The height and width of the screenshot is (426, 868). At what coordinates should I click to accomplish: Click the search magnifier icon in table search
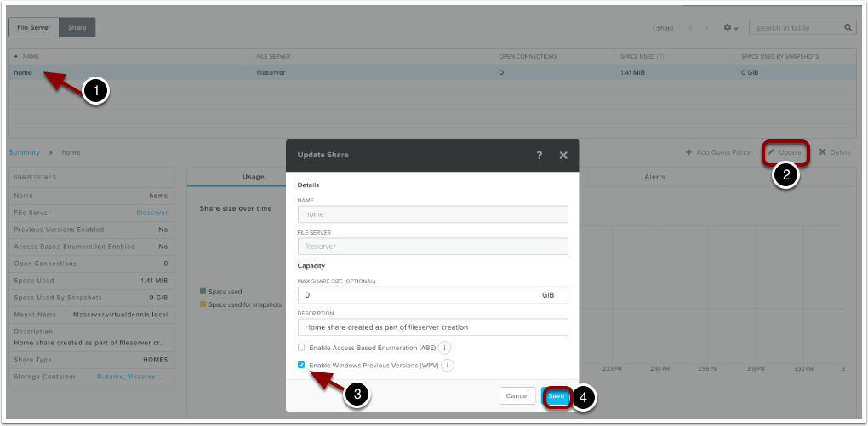848,28
